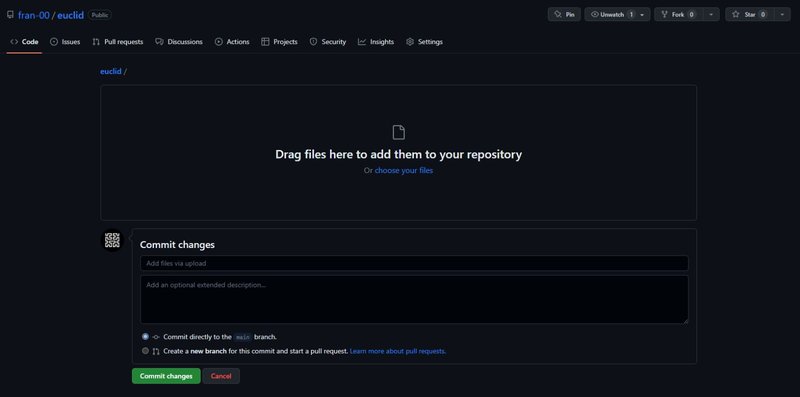The height and width of the screenshot is (397, 800).
Task: Click the repository book icon beside fran-00
Action: tap(10, 15)
